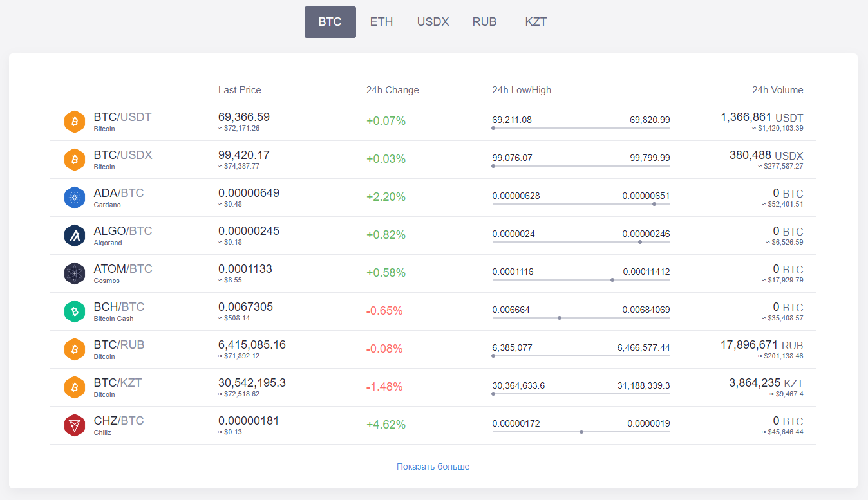
Task: Click the Bitcoin Cash green icon
Action: pyautogui.click(x=75, y=311)
